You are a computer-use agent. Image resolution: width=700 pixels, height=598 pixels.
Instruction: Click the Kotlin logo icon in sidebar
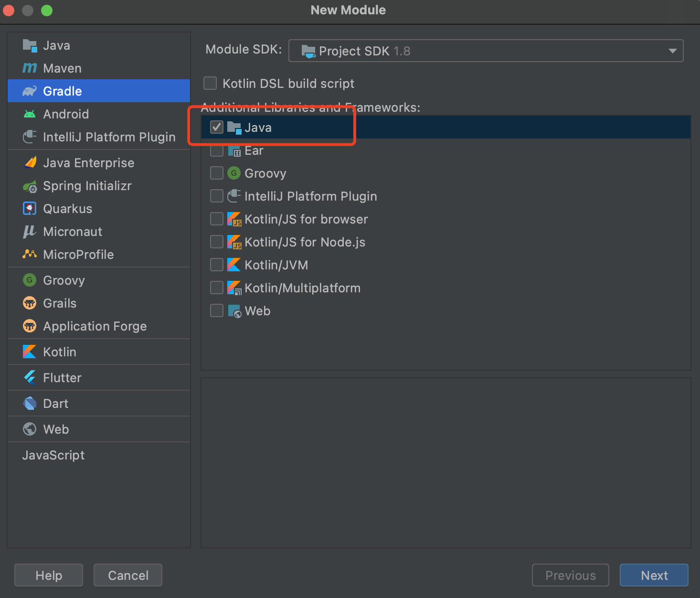pos(30,352)
